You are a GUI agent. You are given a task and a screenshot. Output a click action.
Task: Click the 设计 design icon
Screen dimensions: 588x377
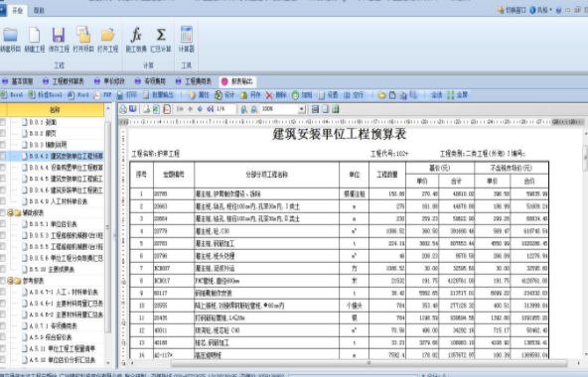tap(219, 95)
